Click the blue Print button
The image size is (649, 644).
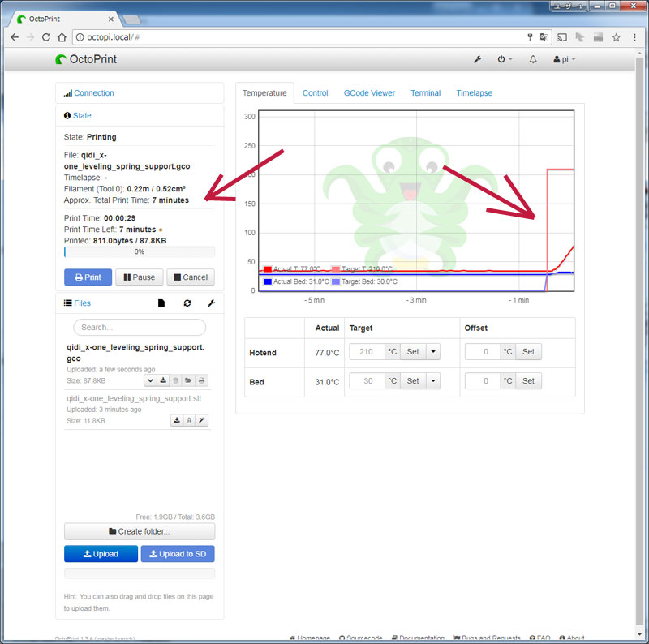[88, 277]
